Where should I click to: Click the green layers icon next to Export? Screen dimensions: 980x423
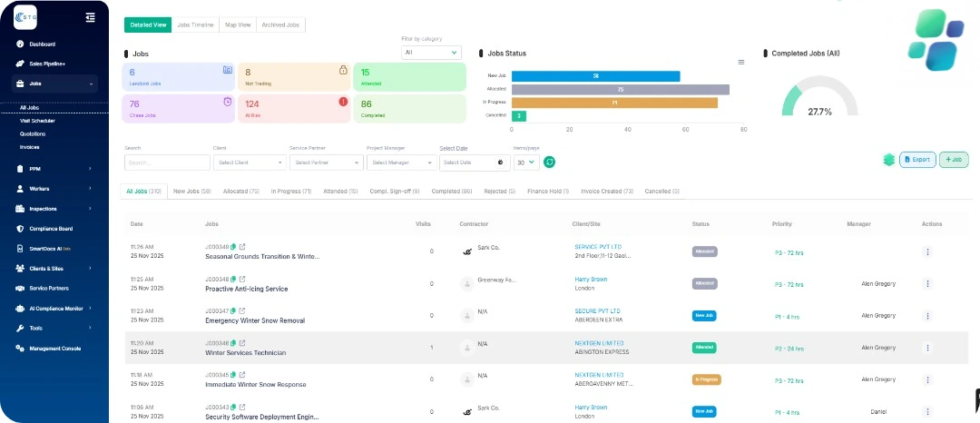point(888,160)
